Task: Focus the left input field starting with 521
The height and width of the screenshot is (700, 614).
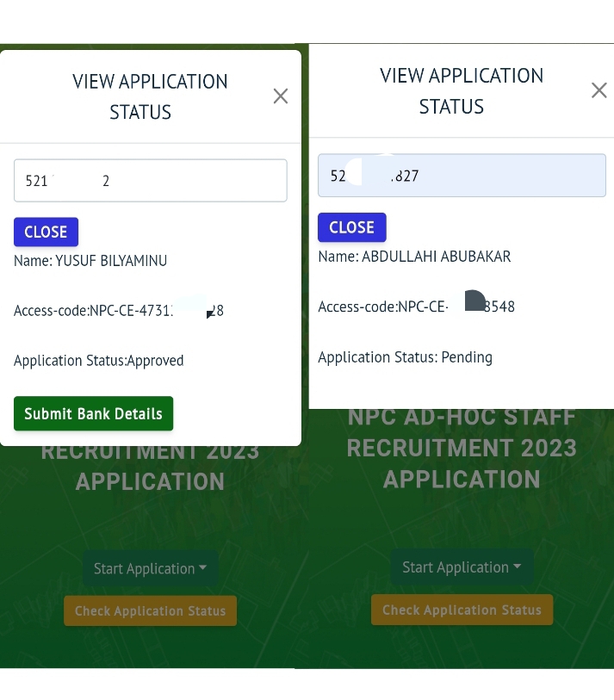Action: [x=151, y=180]
